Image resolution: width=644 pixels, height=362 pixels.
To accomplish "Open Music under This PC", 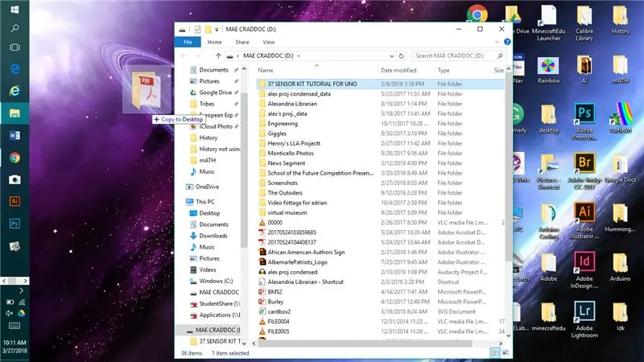I will (207, 247).
